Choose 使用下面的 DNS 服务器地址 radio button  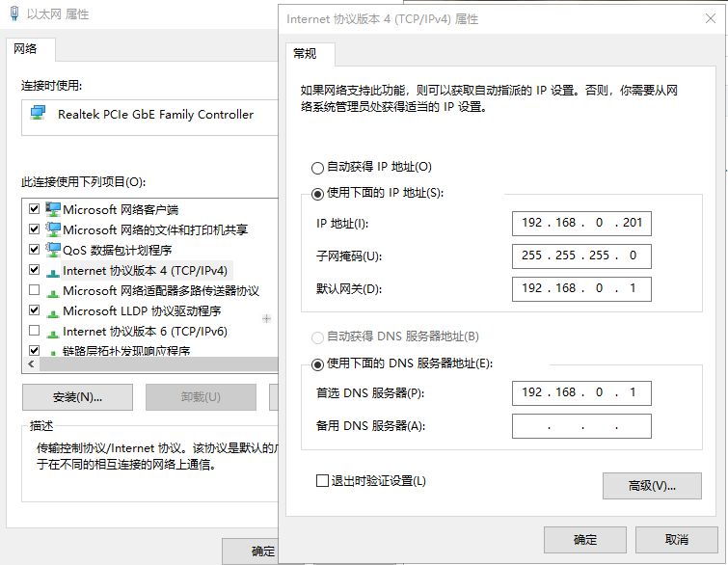pyautogui.click(x=317, y=363)
